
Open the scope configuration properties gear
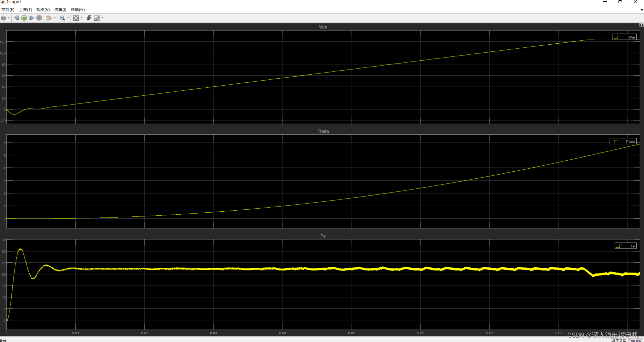pyautogui.click(x=3, y=18)
